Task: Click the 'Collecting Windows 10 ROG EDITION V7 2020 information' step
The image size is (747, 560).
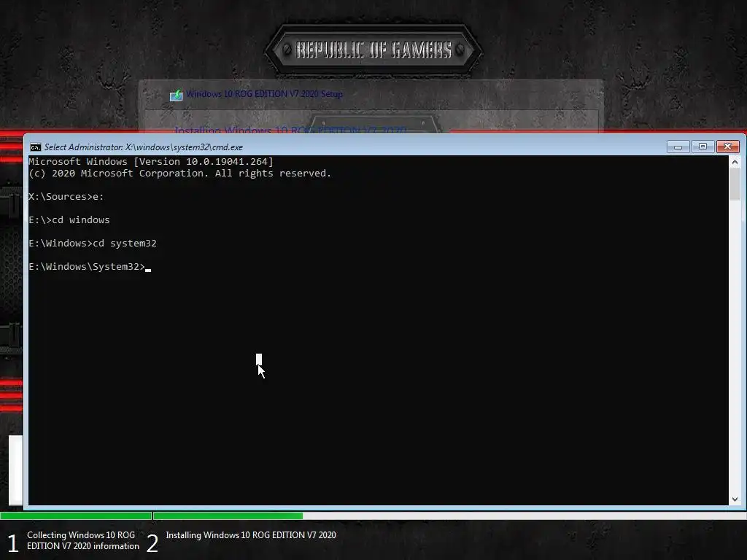Action: pyautogui.click(x=83, y=540)
